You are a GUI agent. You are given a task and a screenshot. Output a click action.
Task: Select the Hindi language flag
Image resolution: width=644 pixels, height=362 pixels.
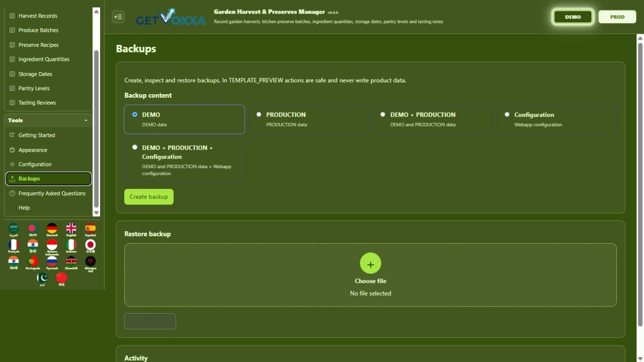click(33, 246)
